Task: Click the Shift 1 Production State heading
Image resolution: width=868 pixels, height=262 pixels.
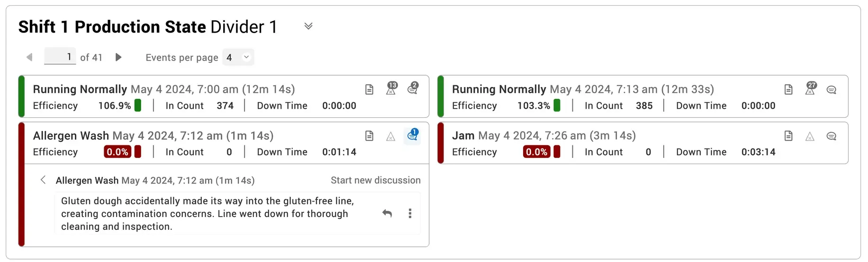Action: (x=112, y=27)
